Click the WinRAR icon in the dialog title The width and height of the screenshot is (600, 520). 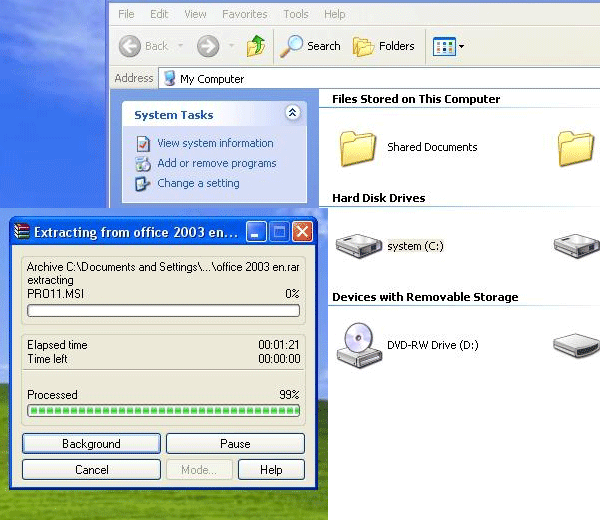coord(22,232)
